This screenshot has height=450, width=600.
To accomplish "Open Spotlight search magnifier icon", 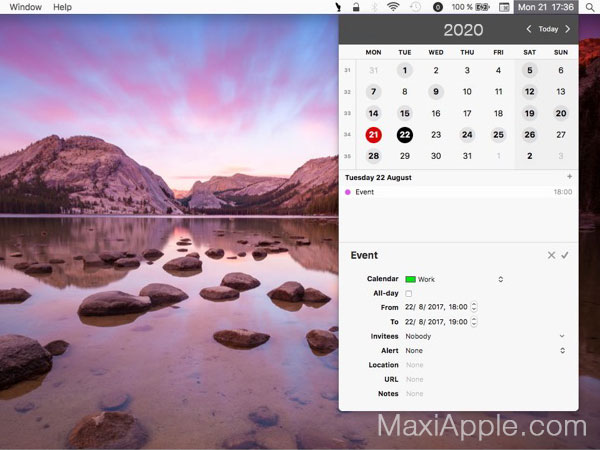I will [x=590, y=7].
